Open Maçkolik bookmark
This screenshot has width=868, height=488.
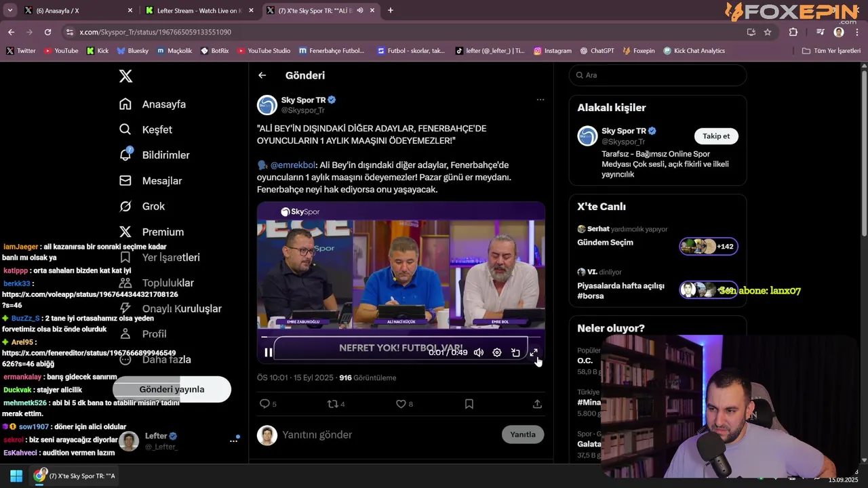point(174,51)
